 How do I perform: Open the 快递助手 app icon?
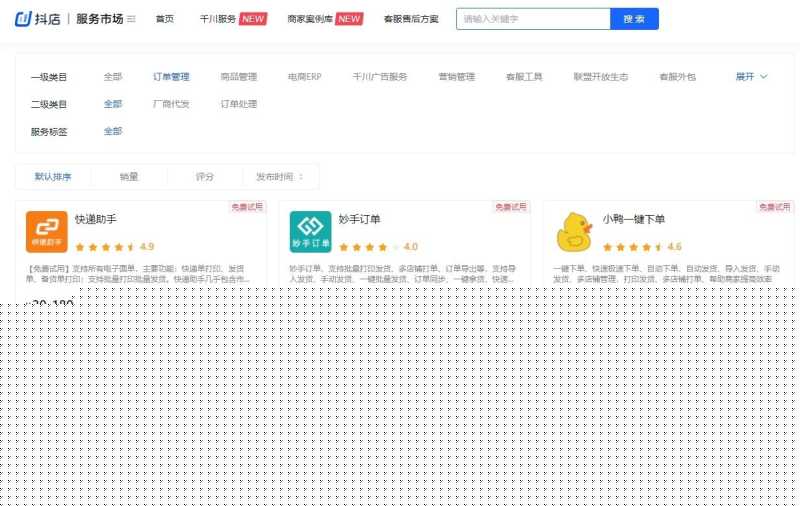point(46,232)
